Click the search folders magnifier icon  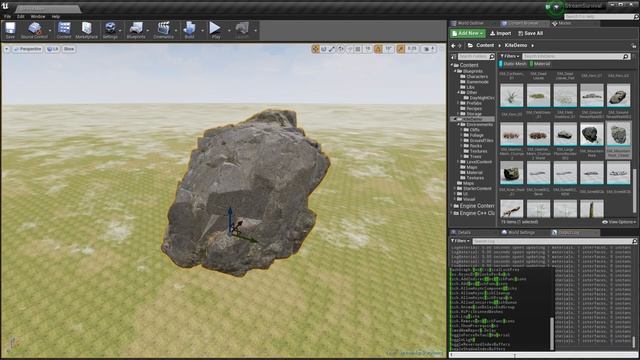point(492,57)
